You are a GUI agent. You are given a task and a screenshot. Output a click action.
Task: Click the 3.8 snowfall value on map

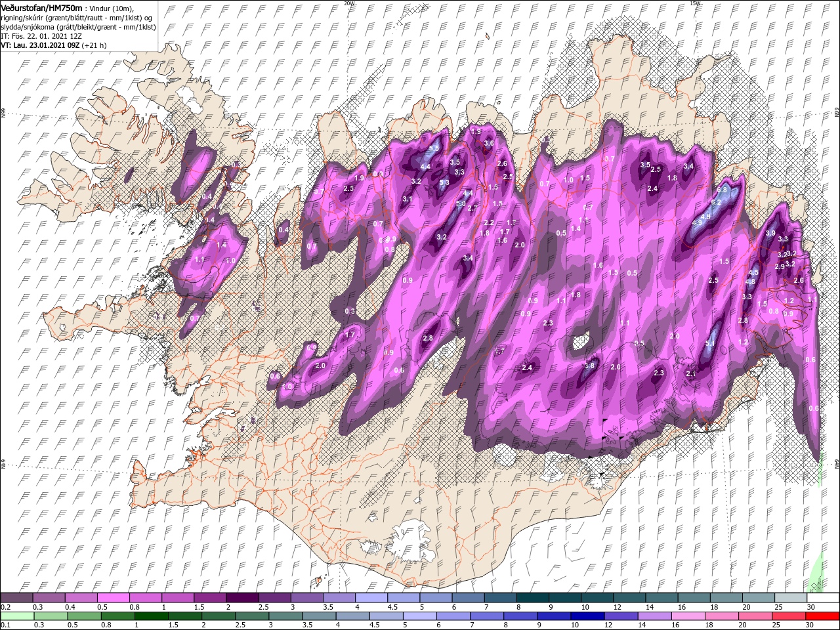tap(589, 366)
